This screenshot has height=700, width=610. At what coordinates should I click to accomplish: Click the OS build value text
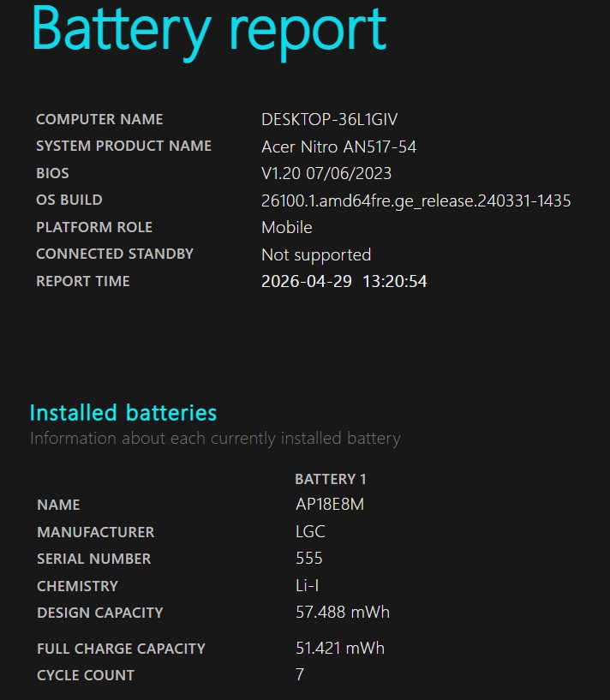click(x=416, y=200)
